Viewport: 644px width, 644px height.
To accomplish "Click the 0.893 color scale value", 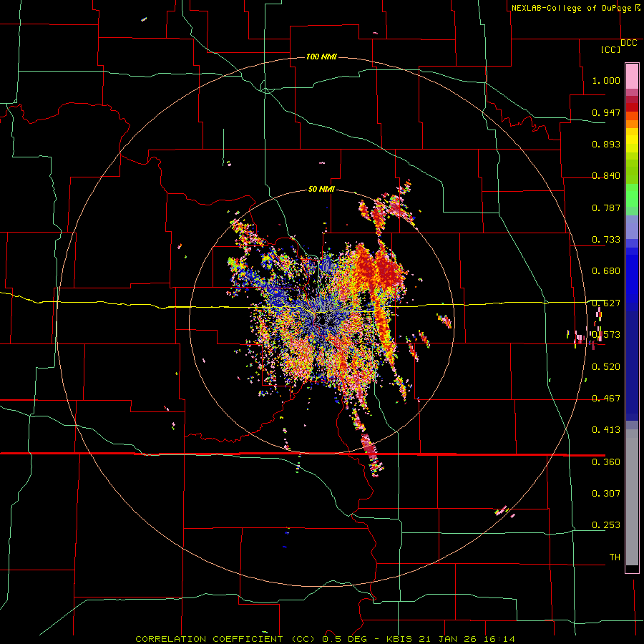I will point(606,144).
